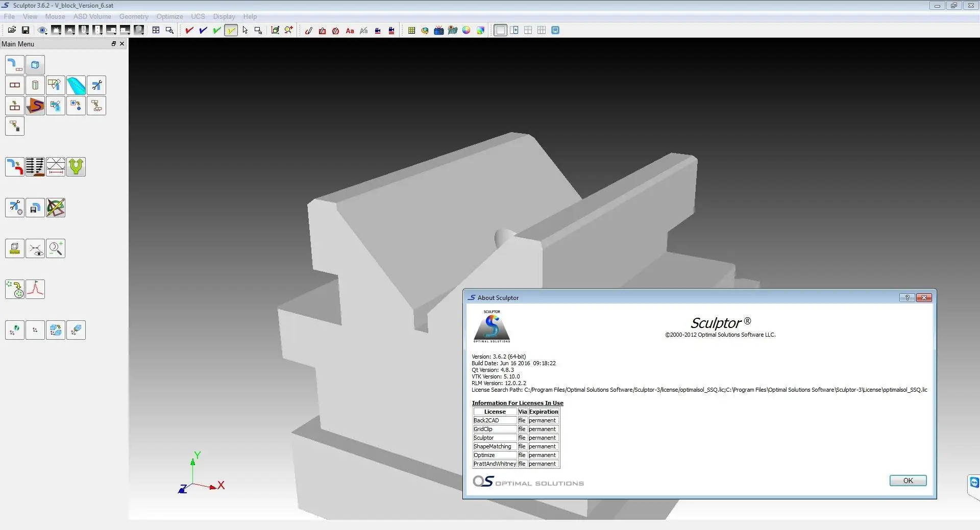Viewport: 980px width, 530px height.
Task: Select the arrow pointer selection tool
Action: coord(245,30)
